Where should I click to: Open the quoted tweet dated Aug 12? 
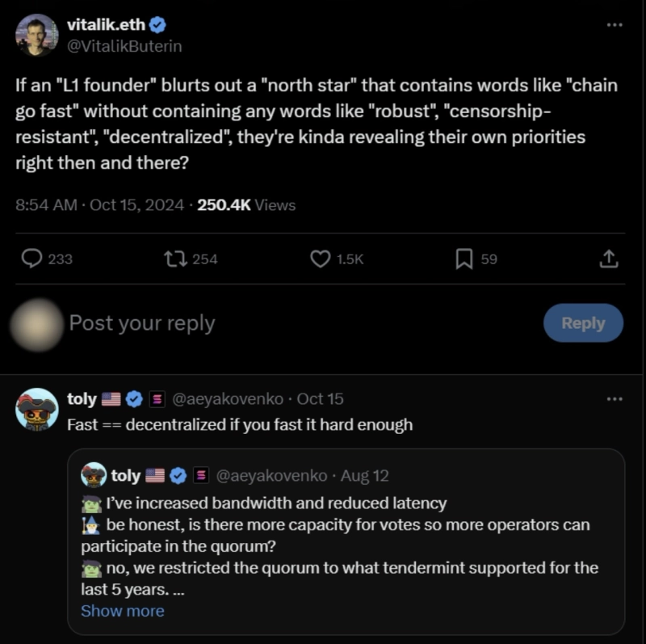[346, 541]
